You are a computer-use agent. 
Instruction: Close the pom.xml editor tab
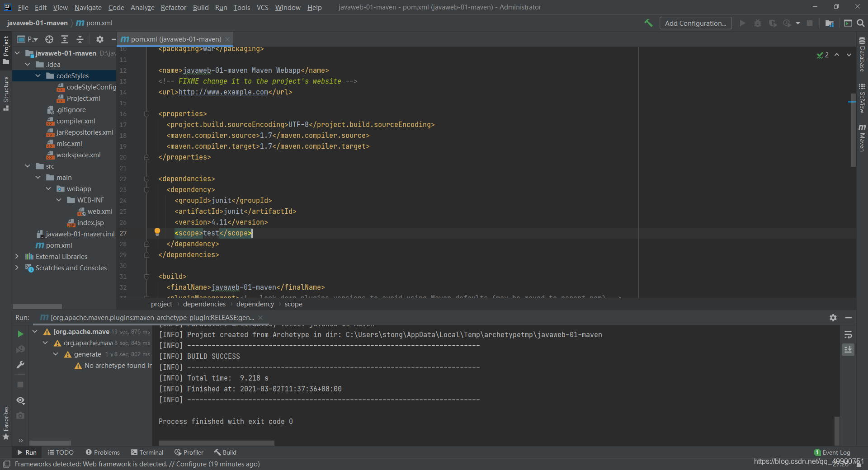pos(227,39)
